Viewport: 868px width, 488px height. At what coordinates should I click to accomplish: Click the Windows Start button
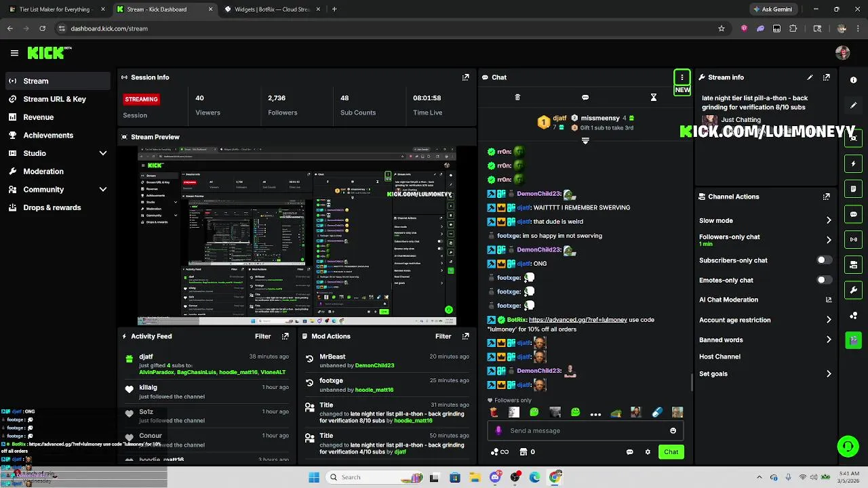click(313, 477)
